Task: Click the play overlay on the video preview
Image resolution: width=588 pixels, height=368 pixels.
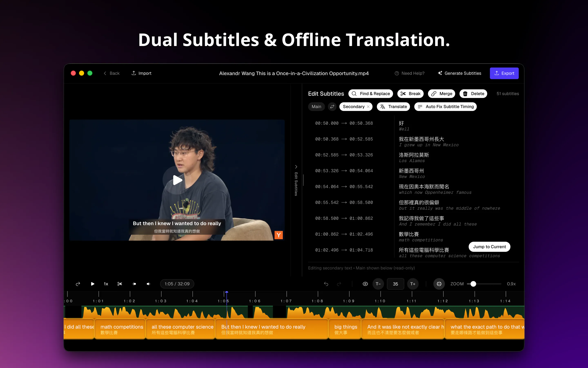Action: point(177,180)
